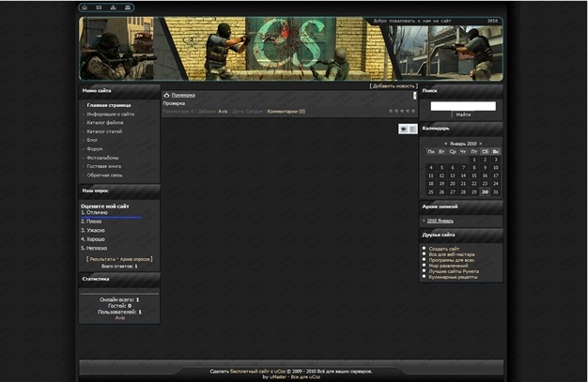588x382 pixels.
Task: Open author Avik profile in entry details
Action: click(x=223, y=112)
